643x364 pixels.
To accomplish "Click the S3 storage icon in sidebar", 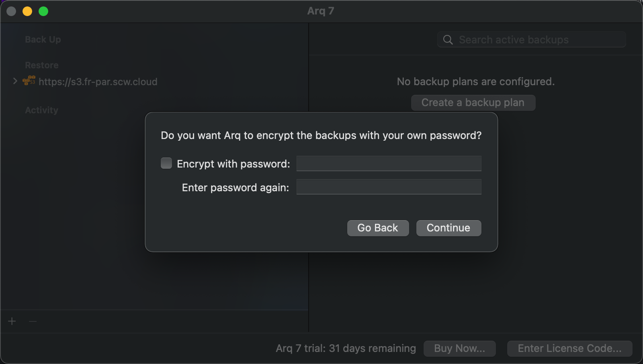I will 29,81.
